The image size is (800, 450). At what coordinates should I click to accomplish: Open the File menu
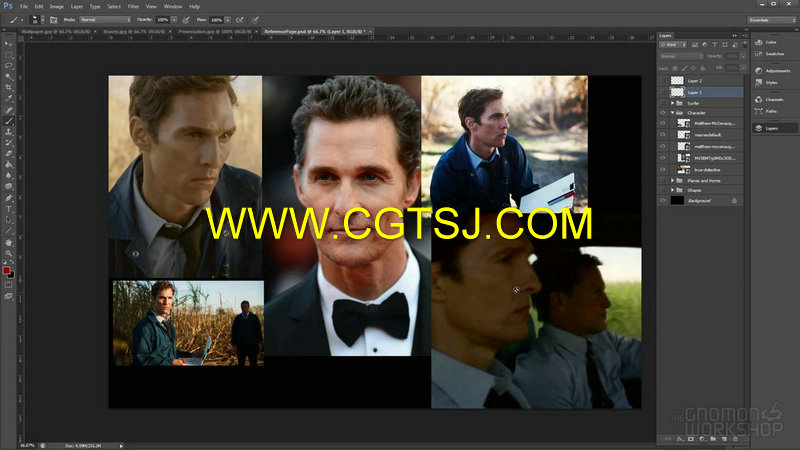[x=24, y=7]
